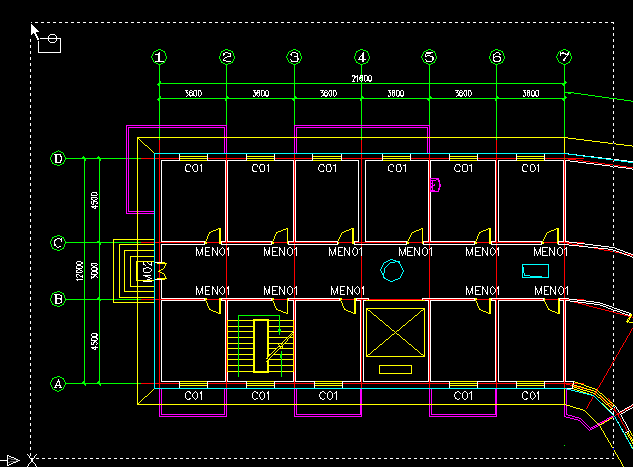The image size is (633, 467).
Task: Click the 3000 dimension between axes C and B
Action: (95, 271)
